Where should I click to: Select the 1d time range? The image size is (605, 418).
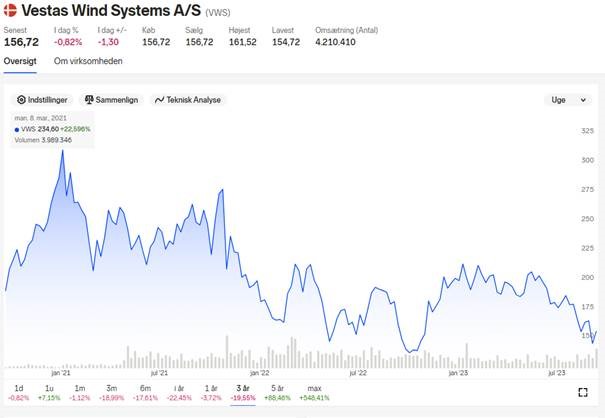(x=19, y=393)
